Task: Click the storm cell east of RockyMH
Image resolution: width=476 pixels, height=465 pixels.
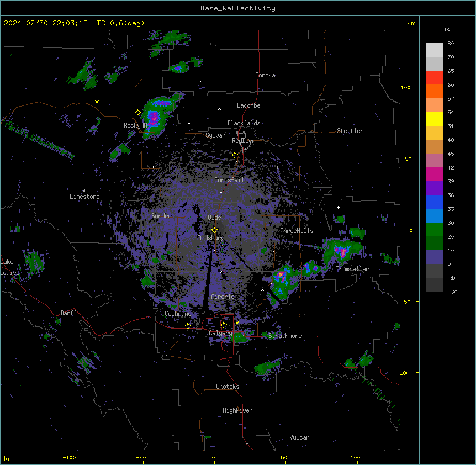Action: pos(155,117)
